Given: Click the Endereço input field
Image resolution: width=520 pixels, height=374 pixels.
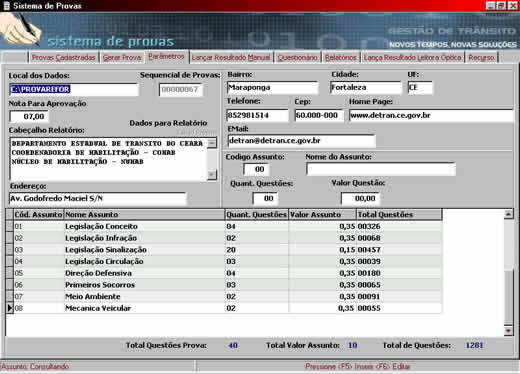Looking at the screenshot, I should point(97,198).
